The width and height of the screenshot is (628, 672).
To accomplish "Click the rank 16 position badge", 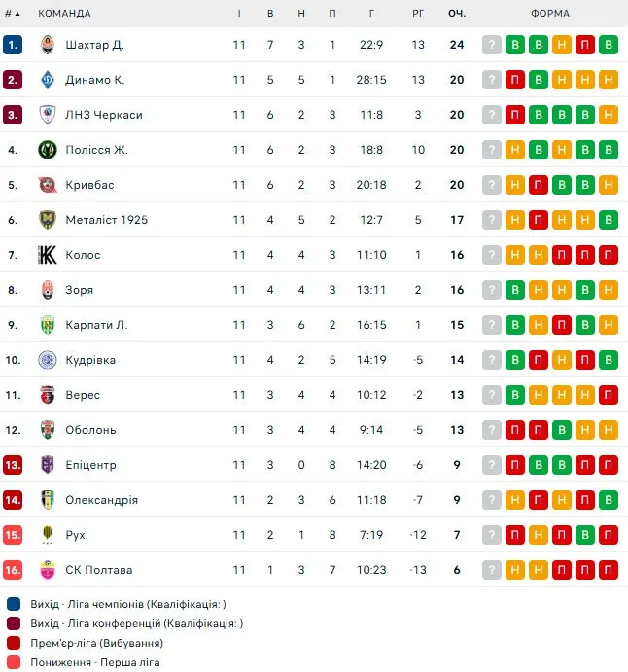I will pyautogui.click(x=13, y=570).
